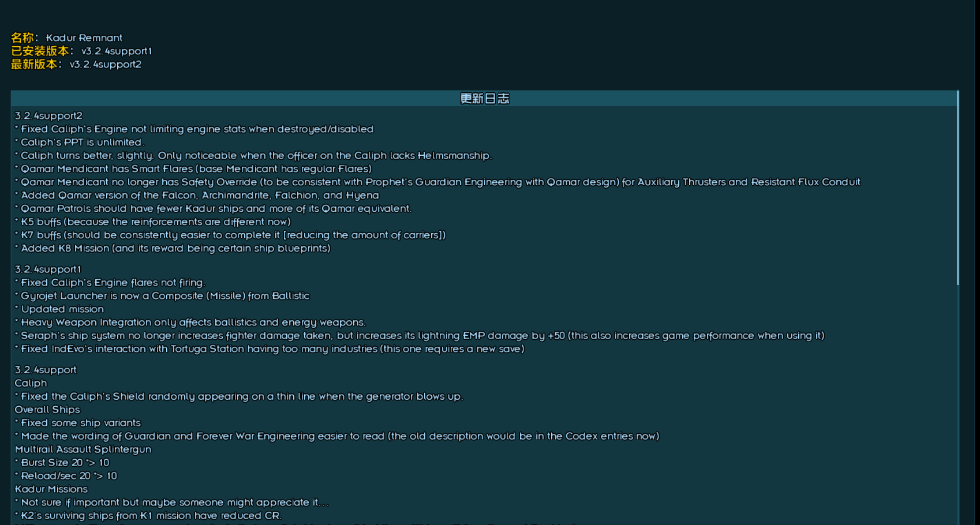
Task: Click the 'Updated mission' changelog entry
Action: (59, 309)
